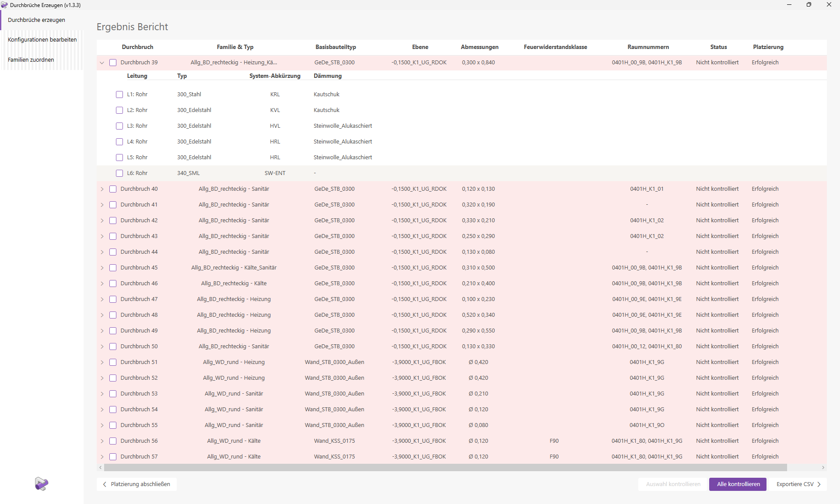Expand the Durchbruch 40 row

pyautogui.click(x=102, y=189)
